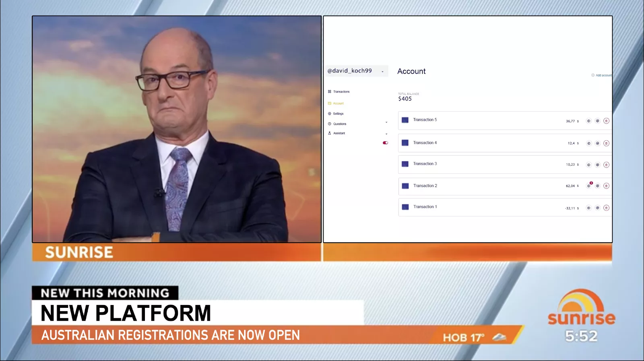The image size is (644, 361).
Task: Click the trash icon for Transaction 2
Action: pyautogui.click(x=606, y=186)
